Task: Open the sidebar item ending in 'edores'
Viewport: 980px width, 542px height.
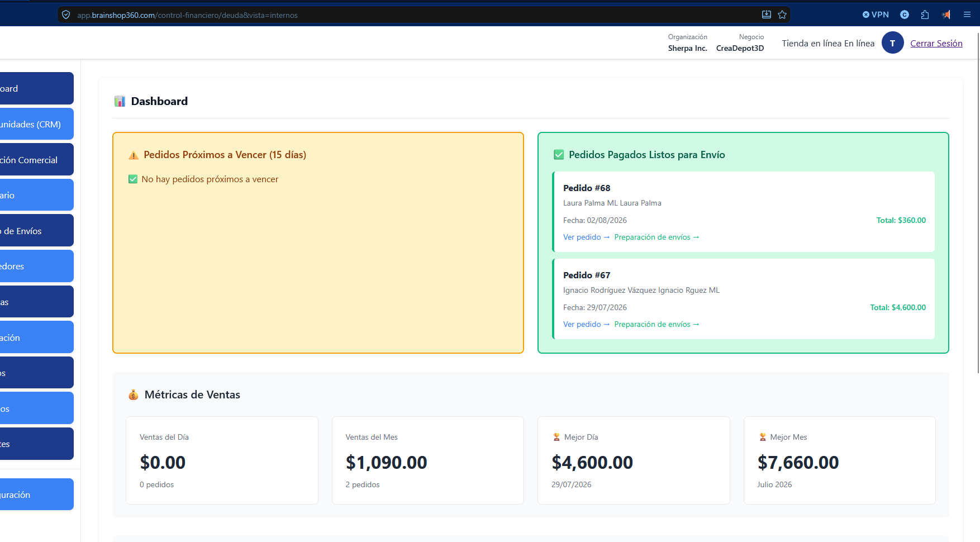Action: 37,266
